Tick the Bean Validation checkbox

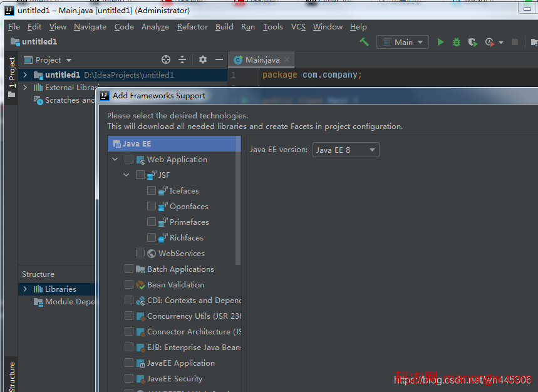(x=129, y=285)
